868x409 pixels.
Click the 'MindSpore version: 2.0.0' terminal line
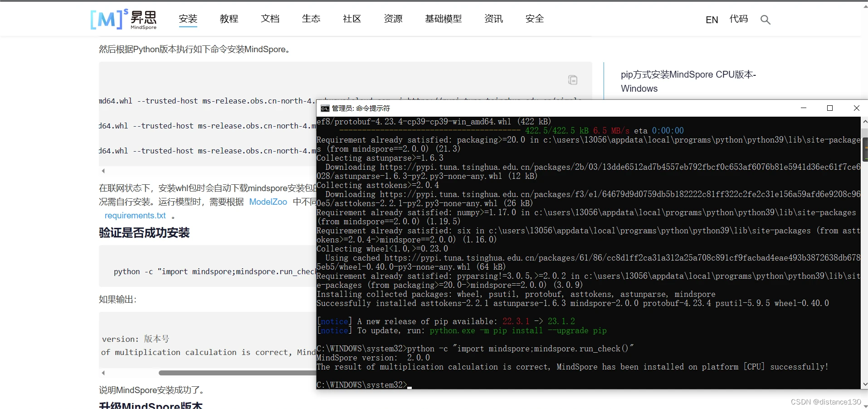pos(373,358)
